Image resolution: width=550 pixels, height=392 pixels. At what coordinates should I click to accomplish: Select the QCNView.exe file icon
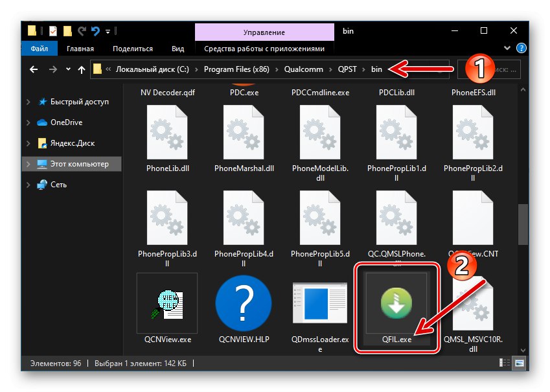pos(167,305)
